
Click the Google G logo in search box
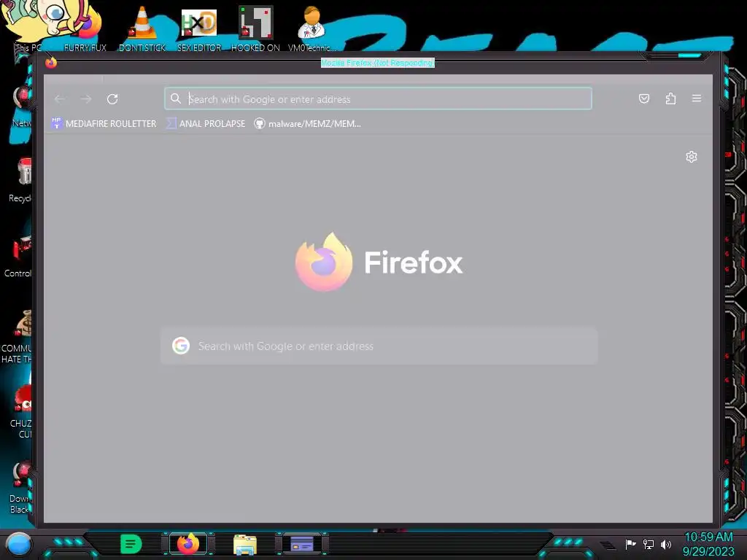coord(181,346)
